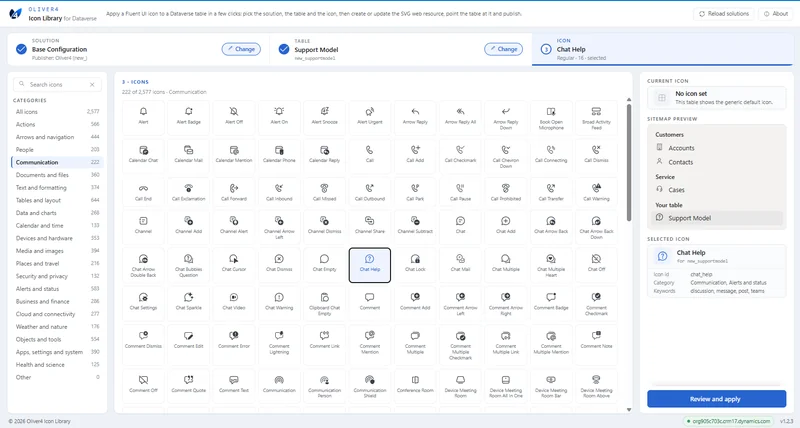Select the Device Meeting Room icon
Image resolution: width=800 pixels, height=428 pixels.
pos(460,386)
